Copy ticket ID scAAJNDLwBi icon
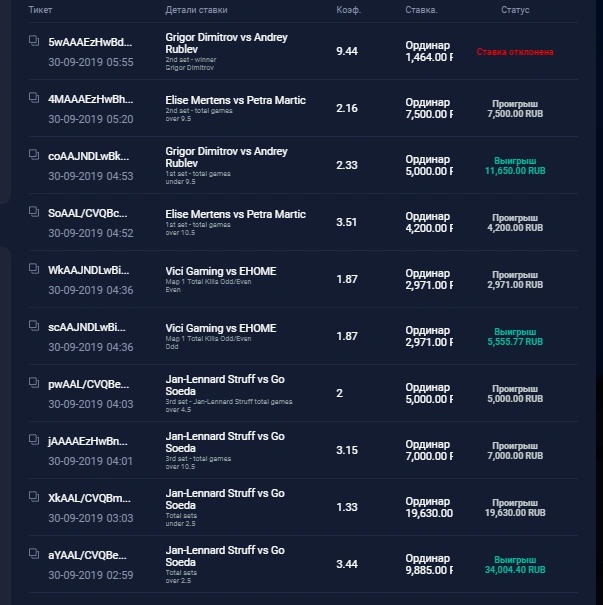 (x=34, y=326)
